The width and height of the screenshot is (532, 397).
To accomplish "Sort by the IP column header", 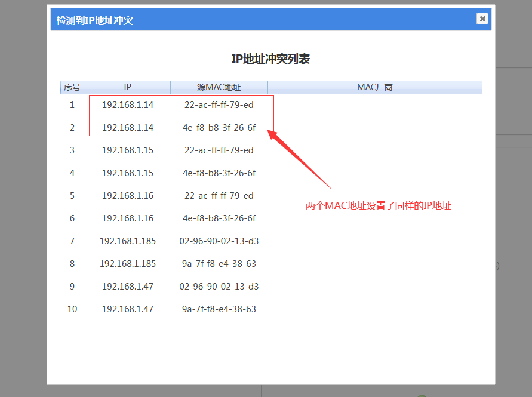I will (127, 87).
